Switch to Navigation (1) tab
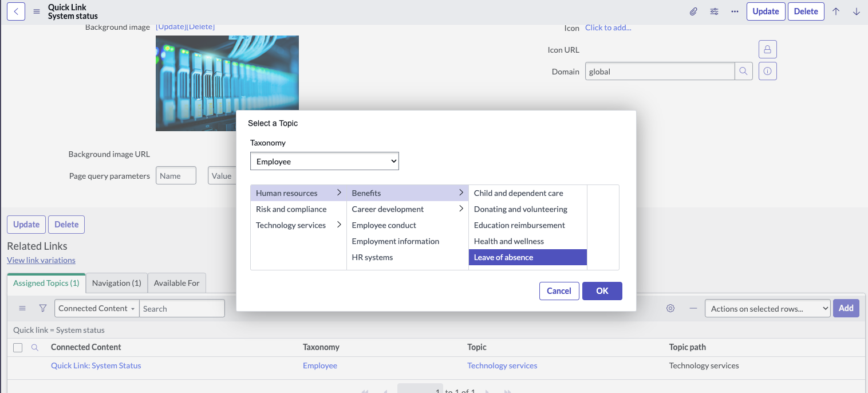 point(117,283)
